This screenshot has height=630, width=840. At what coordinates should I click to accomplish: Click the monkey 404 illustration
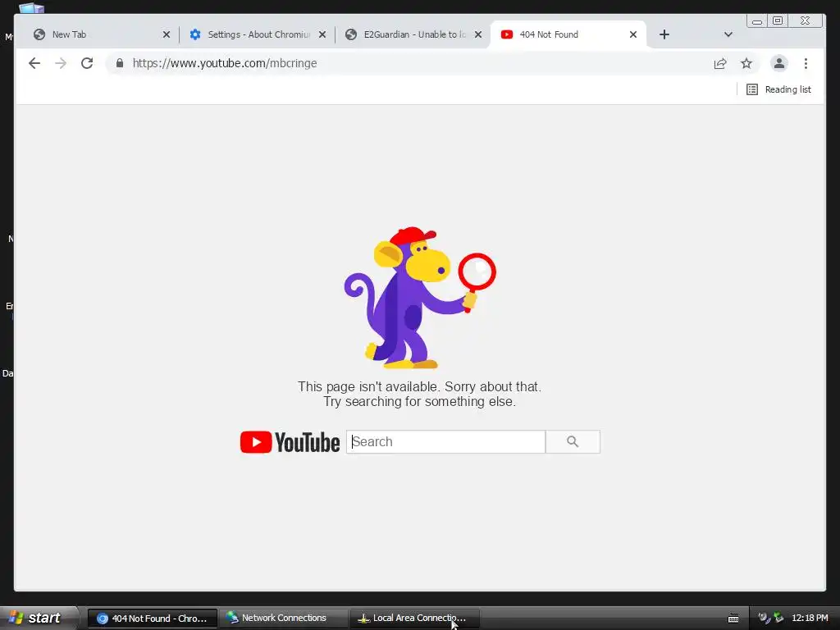coord(419,298)
